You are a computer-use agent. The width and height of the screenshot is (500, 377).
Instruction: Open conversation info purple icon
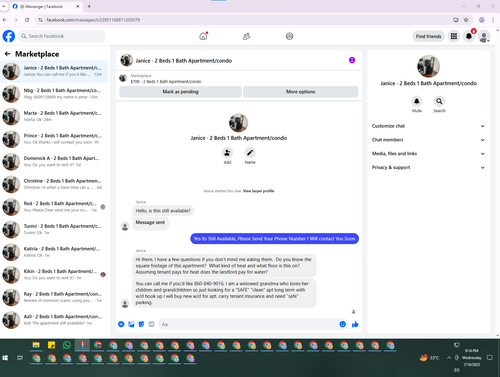click(352, 60)
